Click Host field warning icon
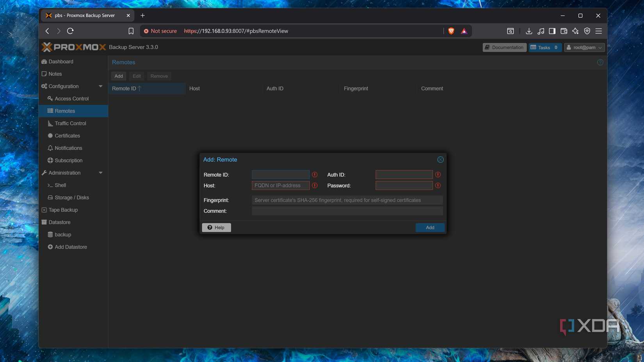Viewport: 644px width, 362px height. 315,185
